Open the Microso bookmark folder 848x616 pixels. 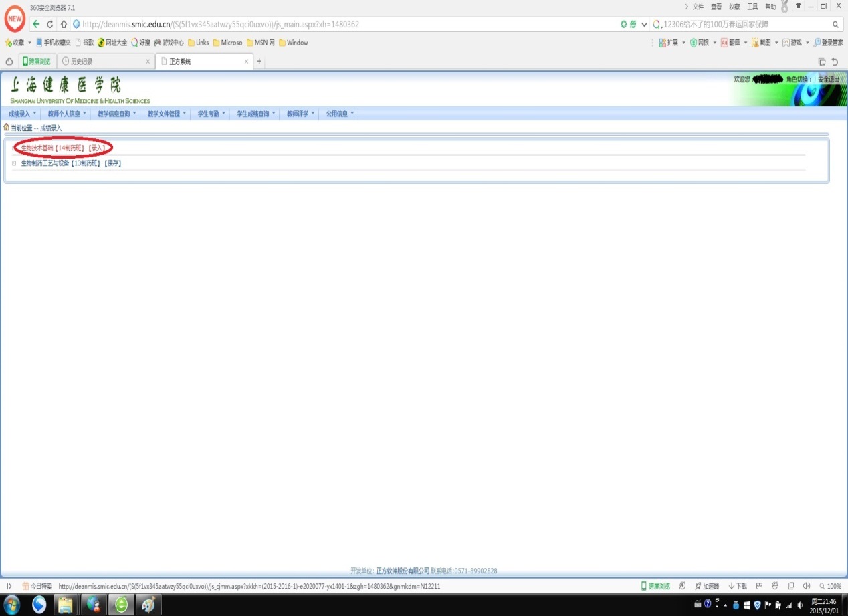(x=228, y=43)
